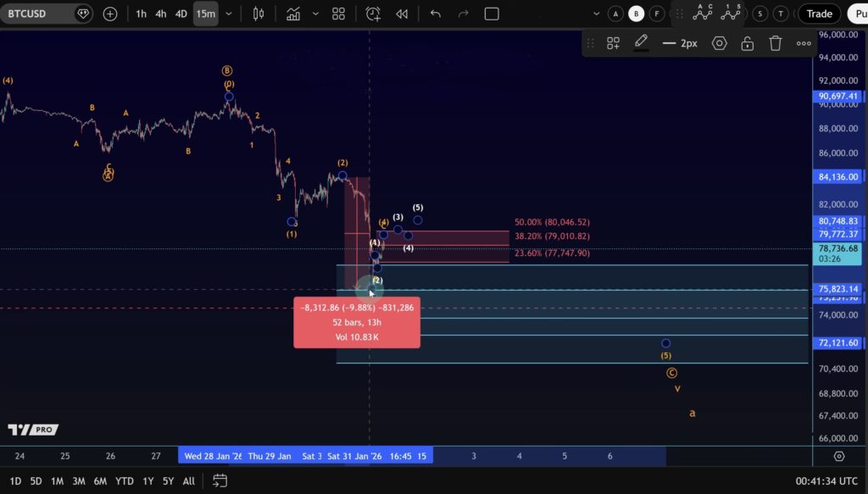Expand the Indicators favorites dropdown arrow

pyautogui.click(x=315, y=14)
